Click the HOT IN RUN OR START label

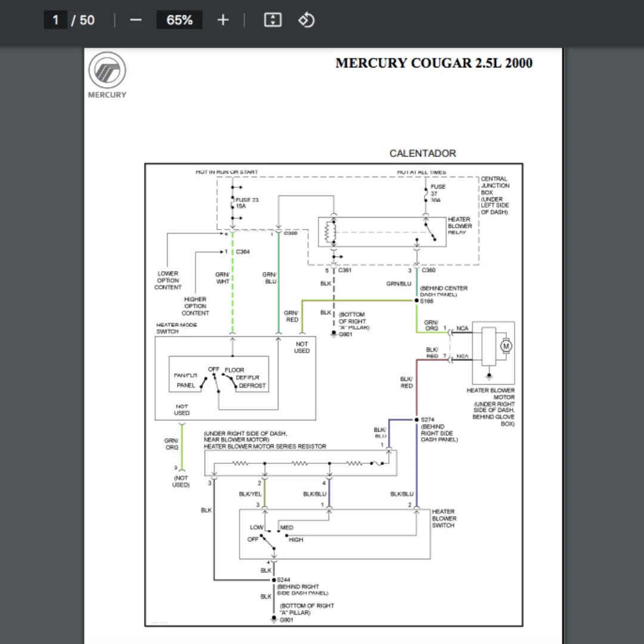click(x=227, y=172)
